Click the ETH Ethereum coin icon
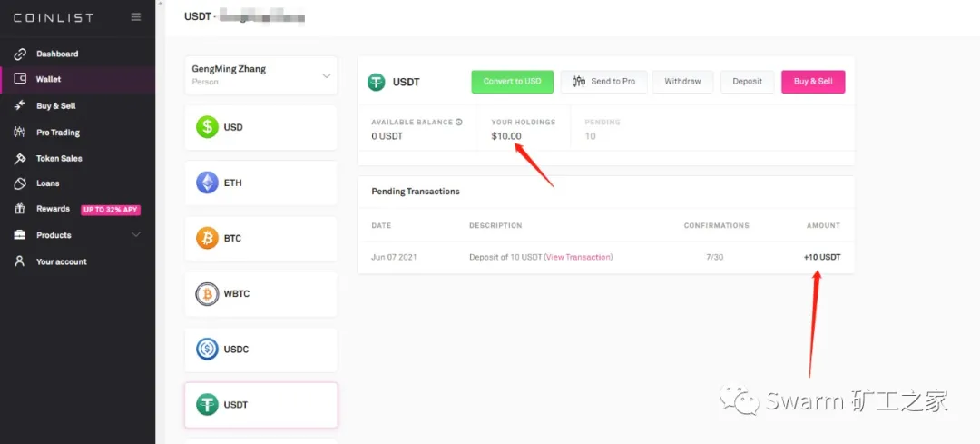Screen dimensions: 980x444 (207, 183)
